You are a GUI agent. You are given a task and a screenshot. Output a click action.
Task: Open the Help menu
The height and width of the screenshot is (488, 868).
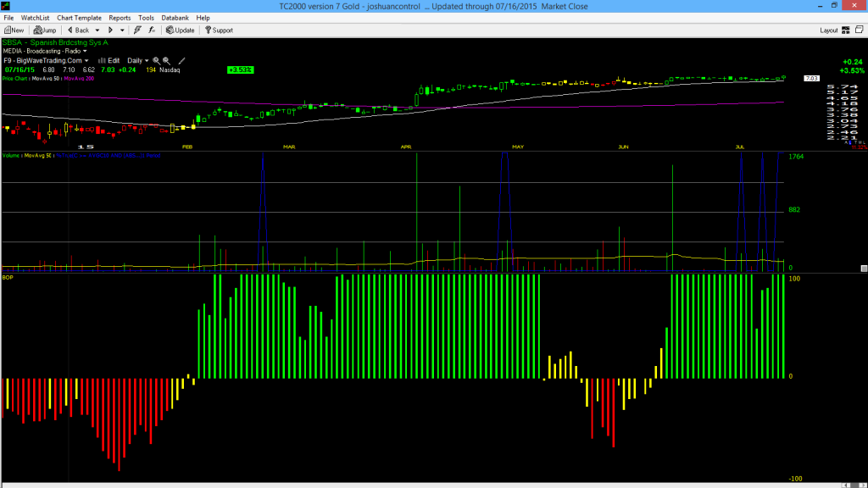[x=203, y=18]
